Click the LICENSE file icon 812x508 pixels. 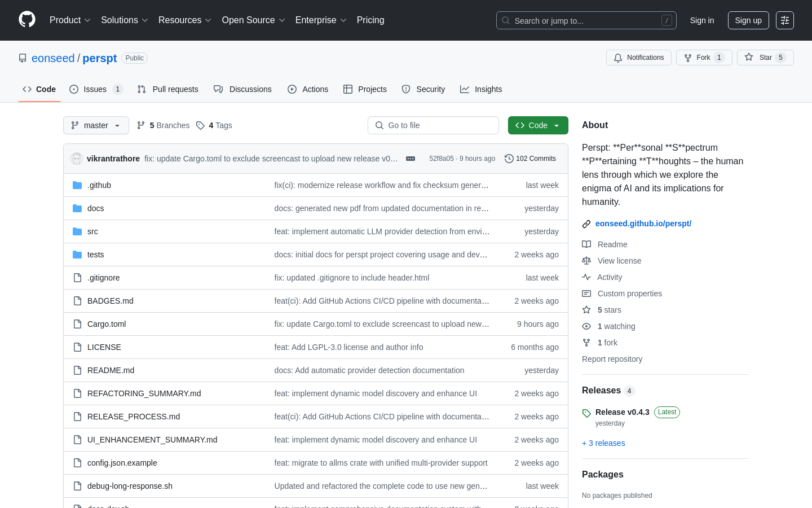77,347
